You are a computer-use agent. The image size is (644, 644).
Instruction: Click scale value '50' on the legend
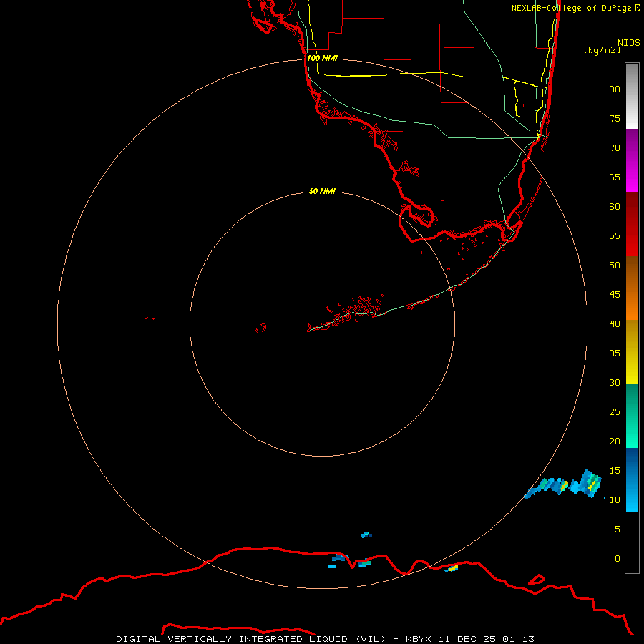tap(615, 265)
